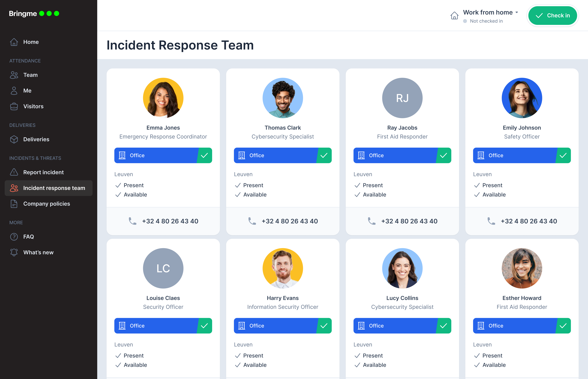The height and width of the screenshot is (379, 588).
Task: Expand the Work from home dropdown
Action: [491, 13]
